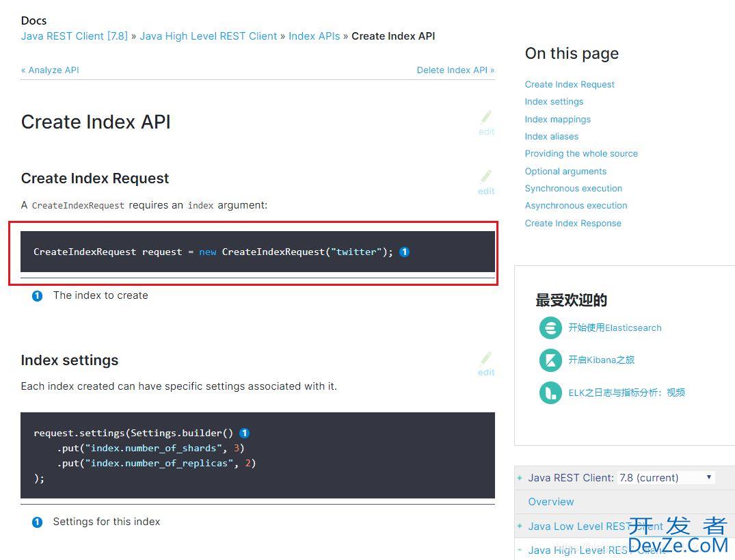This screenshot has width=735, height=560.
Task: Click the 'Index settings' section heading
Action: click(69, 360)
